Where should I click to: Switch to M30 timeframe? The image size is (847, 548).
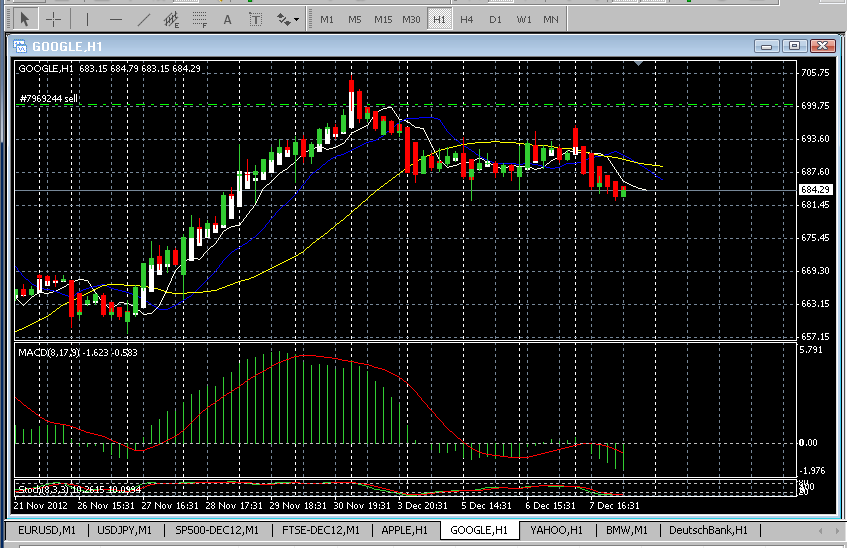pyautogui.click(x=411, y=19)
